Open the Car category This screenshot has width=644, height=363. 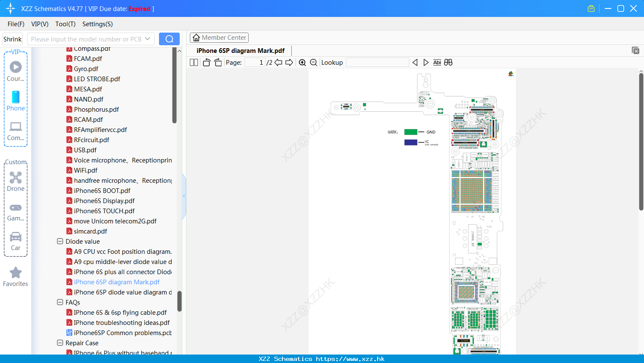click(x=16, y=241)
